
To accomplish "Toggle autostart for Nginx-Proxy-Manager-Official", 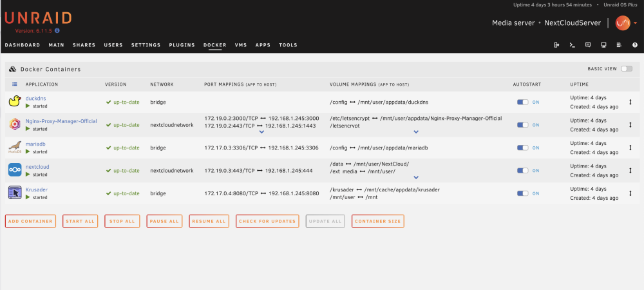I will [x=522, y=125].
